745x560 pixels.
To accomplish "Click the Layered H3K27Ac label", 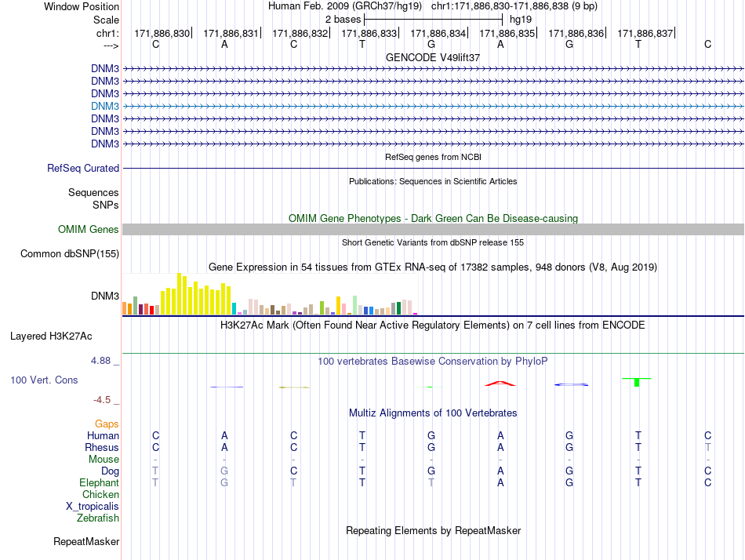I will point(51,336).
